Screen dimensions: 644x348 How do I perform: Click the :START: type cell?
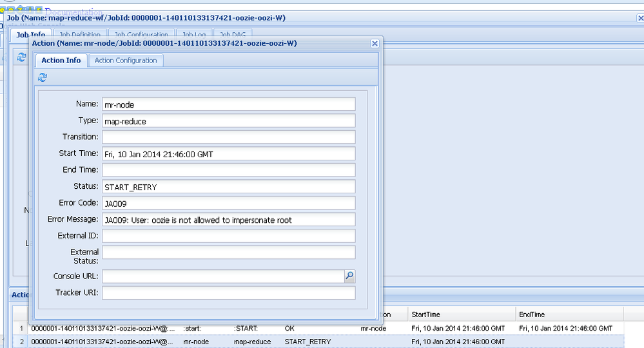pos(246,328)
